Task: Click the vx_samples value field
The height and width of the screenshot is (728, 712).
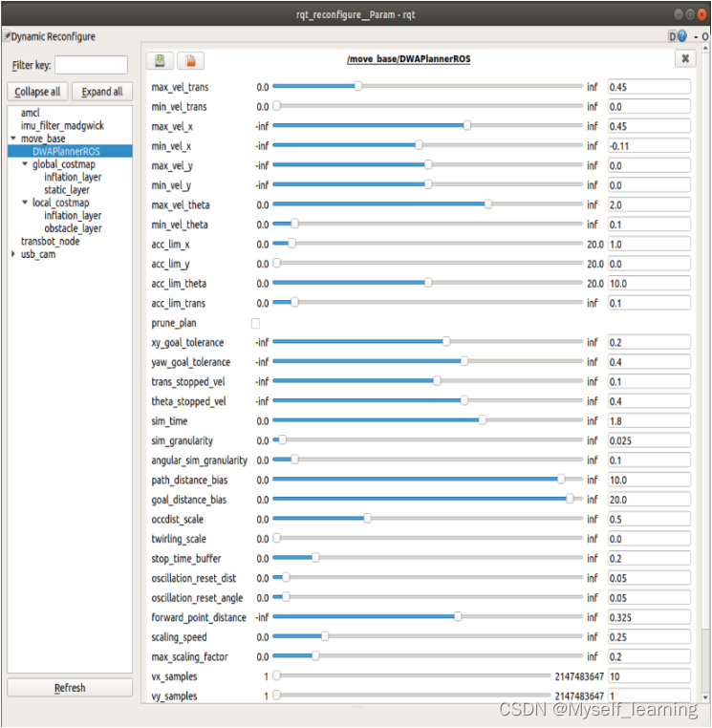Action: 649,676
